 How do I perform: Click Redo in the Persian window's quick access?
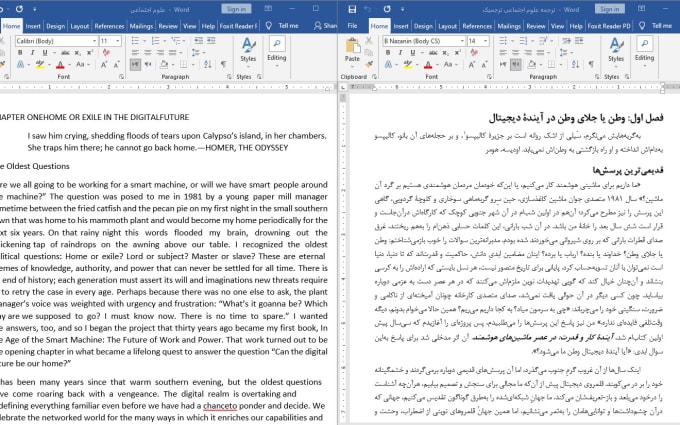[x=387, y=9]
